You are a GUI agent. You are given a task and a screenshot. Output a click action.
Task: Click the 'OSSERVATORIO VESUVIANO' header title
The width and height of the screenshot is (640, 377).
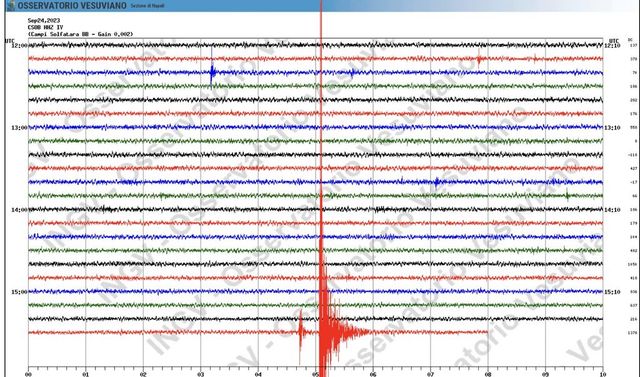point(72,6)
